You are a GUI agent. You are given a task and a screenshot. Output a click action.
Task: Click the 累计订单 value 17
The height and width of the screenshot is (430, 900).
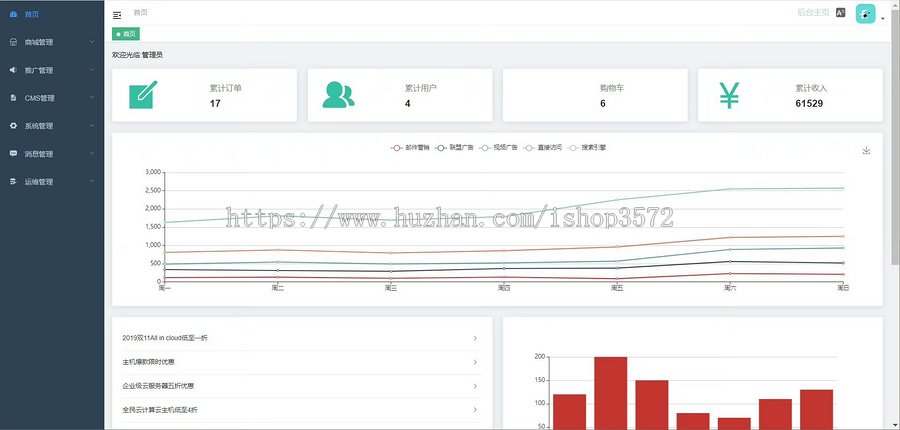pyautogui.click(x=215, y=104)
